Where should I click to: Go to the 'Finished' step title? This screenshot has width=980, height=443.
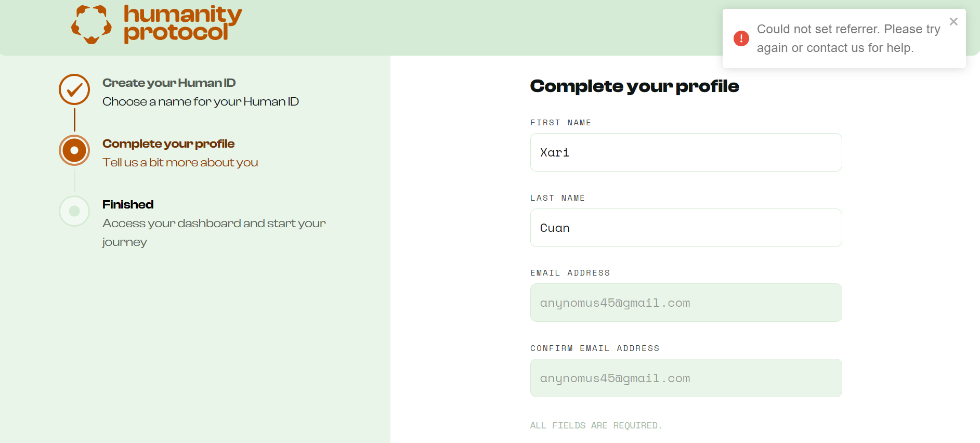pyautogui.click(x=128, y=205)
